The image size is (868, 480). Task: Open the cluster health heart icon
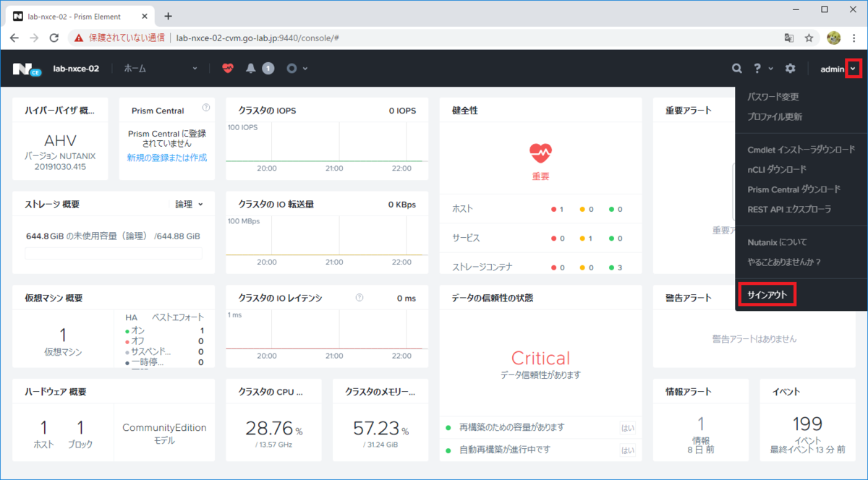tap(228, 68)
